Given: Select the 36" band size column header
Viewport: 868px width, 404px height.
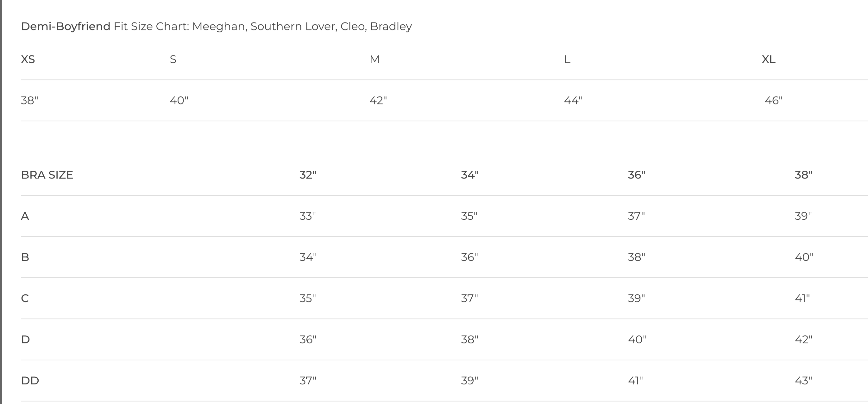Looking at the screenshot, I should tap(636, 175).
